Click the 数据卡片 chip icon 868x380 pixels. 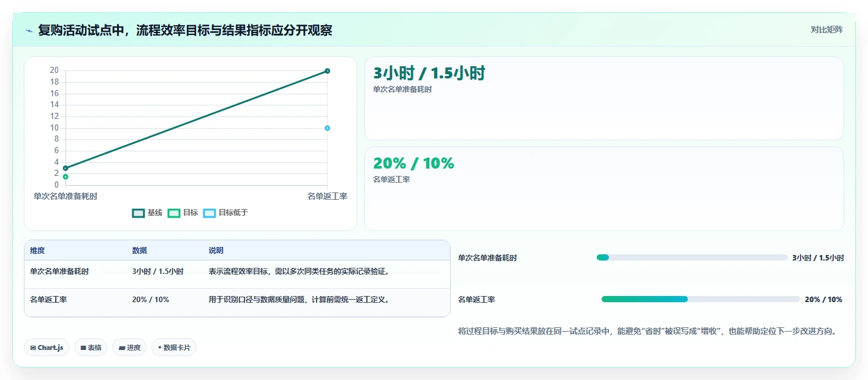point(159,348)
